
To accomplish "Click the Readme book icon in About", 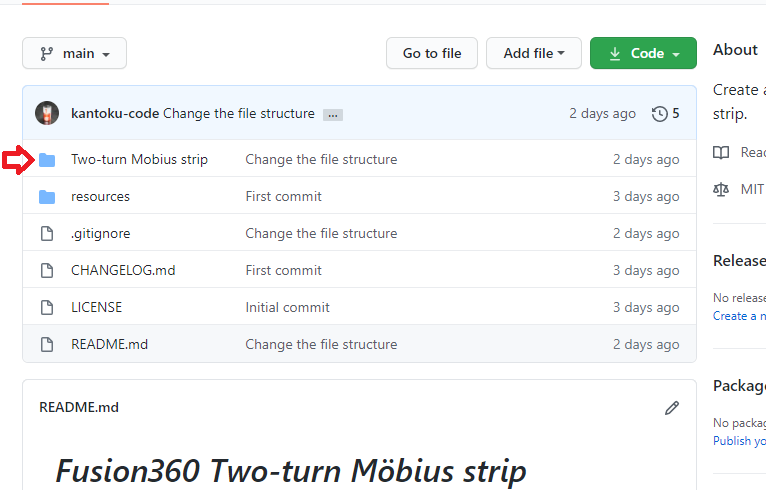I will click(x=721, y=152).
